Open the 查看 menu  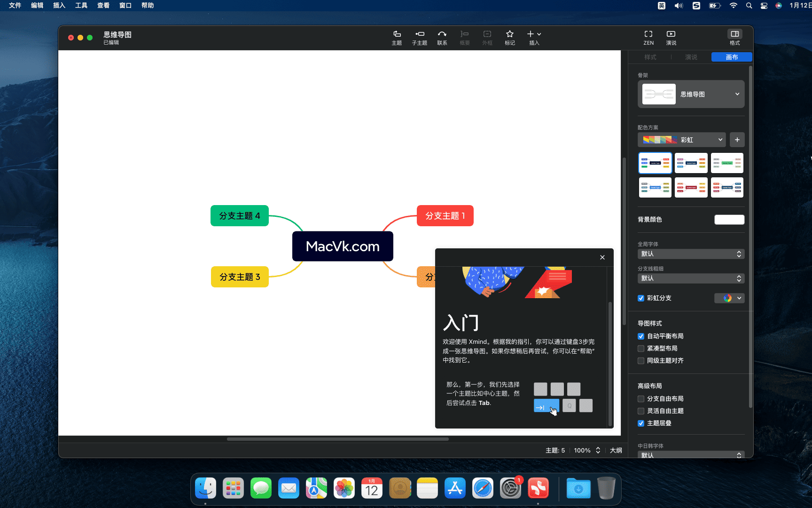click(103, 6)
